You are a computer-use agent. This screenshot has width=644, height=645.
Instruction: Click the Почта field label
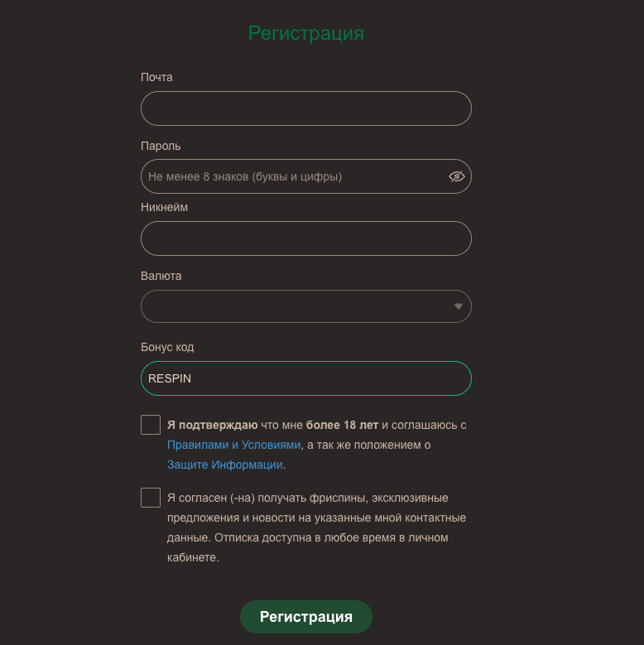(156, 77)
